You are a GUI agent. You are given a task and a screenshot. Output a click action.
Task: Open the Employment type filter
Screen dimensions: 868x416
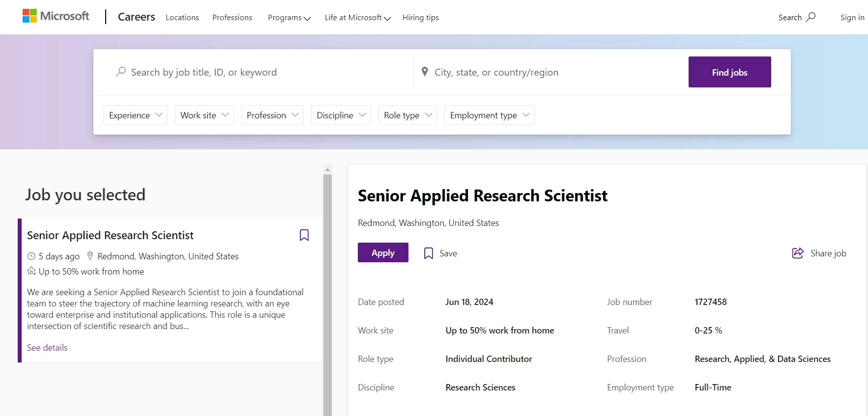[490, 115]
